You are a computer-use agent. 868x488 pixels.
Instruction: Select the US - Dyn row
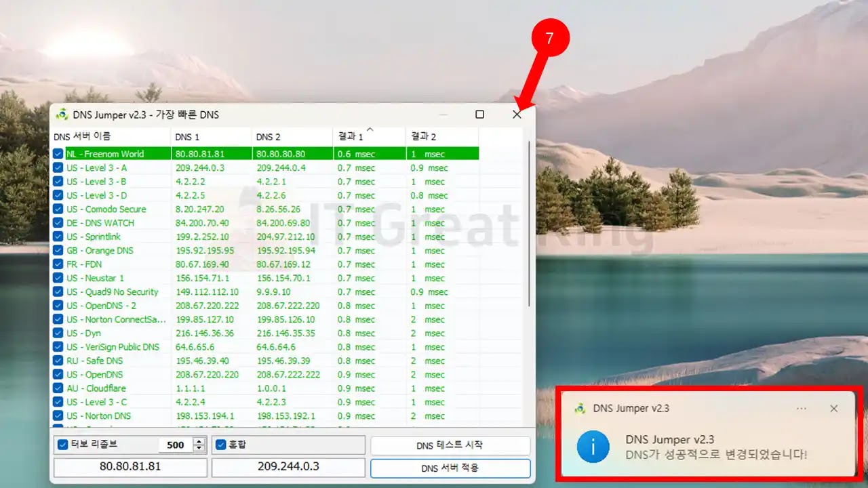tap(265, 333)
